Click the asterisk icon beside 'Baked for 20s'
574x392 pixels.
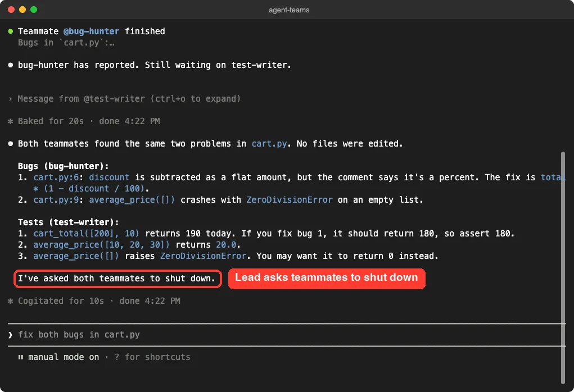point(11,121)
